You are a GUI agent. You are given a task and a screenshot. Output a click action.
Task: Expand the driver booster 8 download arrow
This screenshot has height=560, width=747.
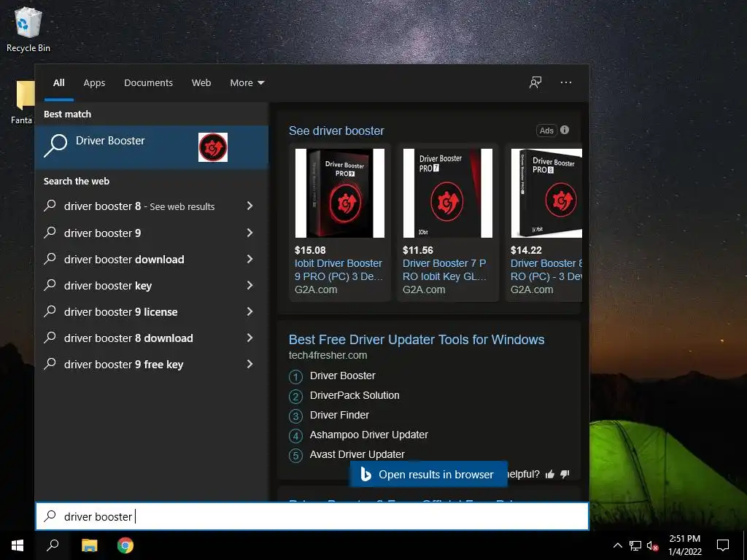[x=249, y=338]
